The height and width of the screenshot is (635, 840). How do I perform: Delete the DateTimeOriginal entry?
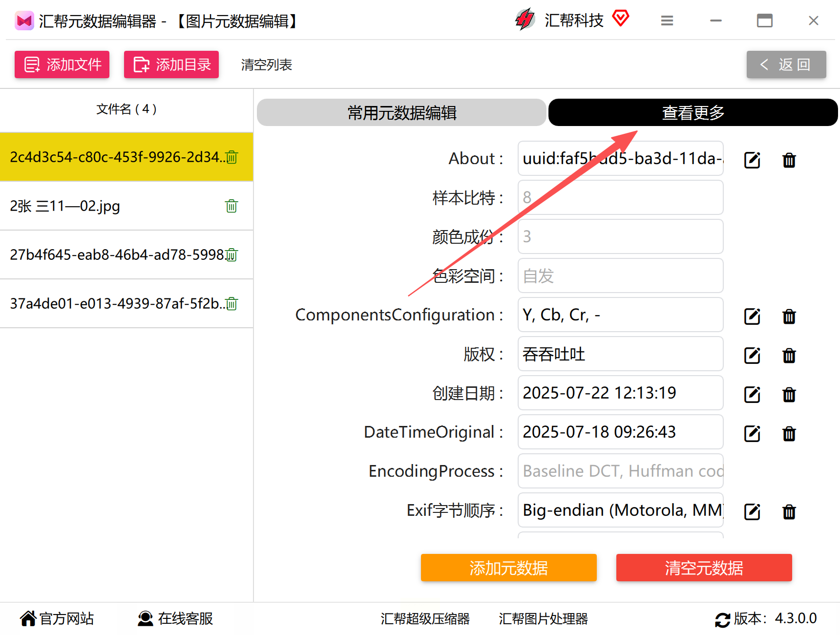click(x=789, y=434)
